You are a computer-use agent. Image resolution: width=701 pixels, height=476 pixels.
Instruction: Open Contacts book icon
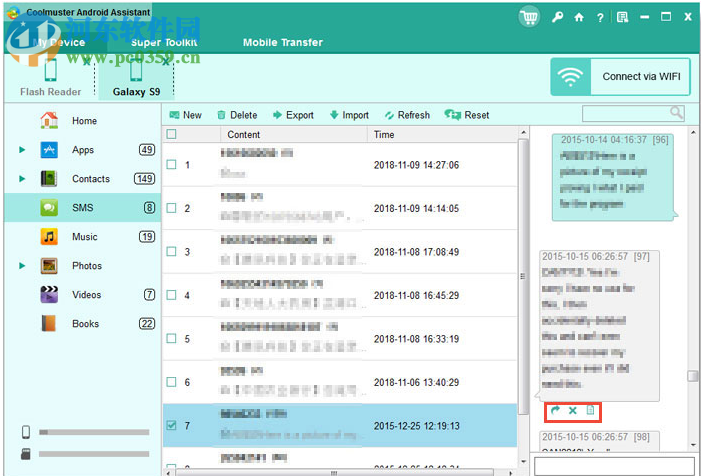[x=49, y=178]
